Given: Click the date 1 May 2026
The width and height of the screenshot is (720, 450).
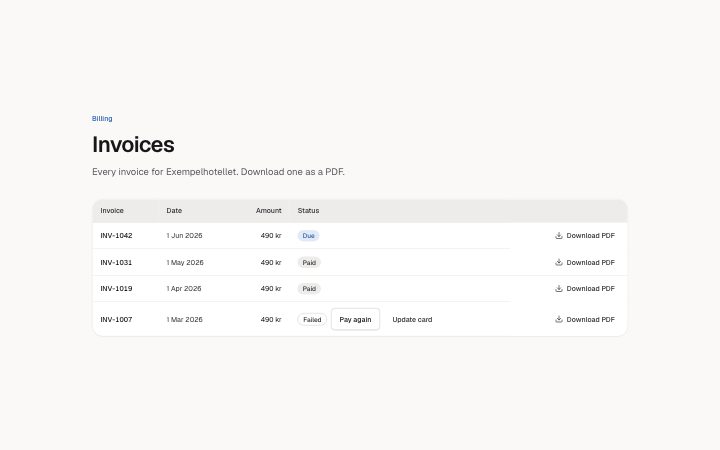Looking at the screenshot, I should tap(185, 262).
